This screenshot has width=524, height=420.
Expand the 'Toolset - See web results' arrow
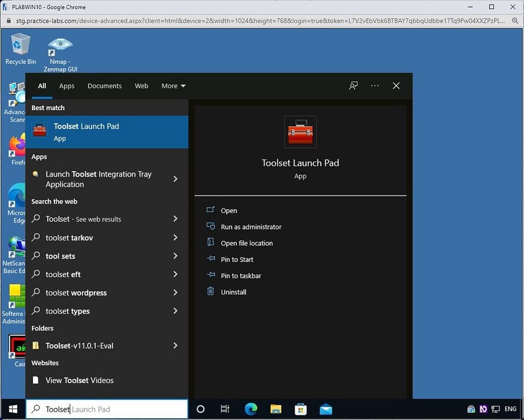point(175,219)
